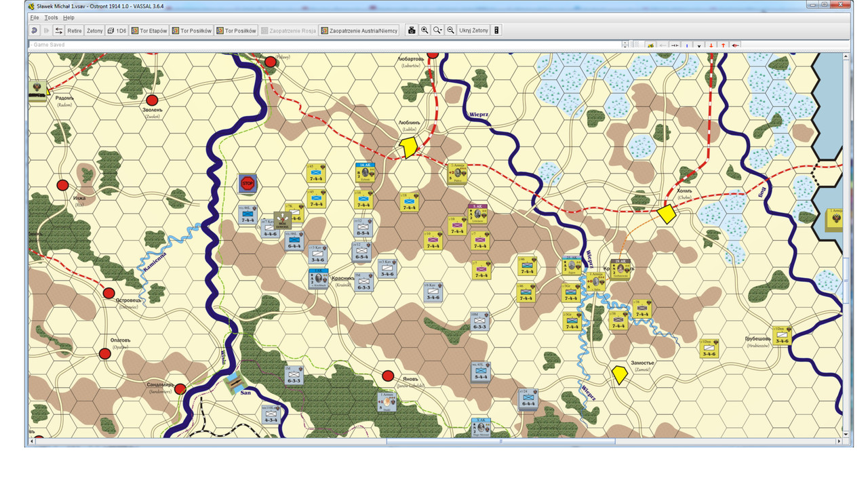Click the greyed Zaopatrzenie Rosja button
868x480 pixels.
(x=289, y=31)
